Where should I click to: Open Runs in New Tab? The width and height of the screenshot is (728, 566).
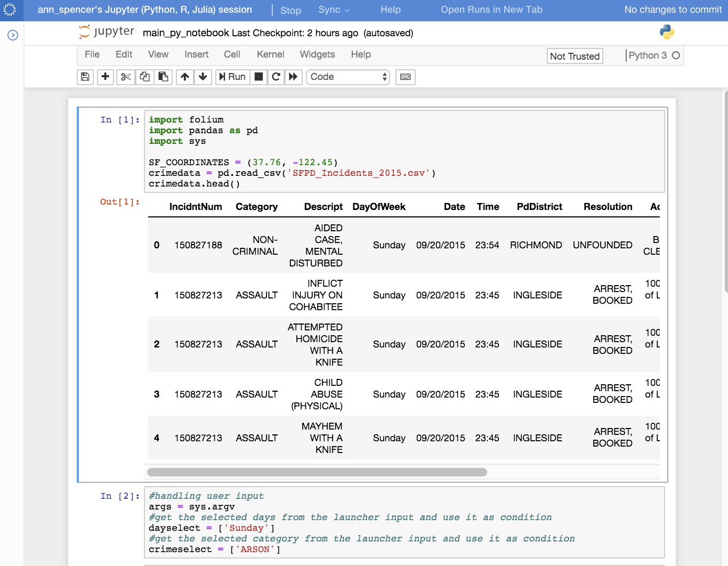click(491, 10)
